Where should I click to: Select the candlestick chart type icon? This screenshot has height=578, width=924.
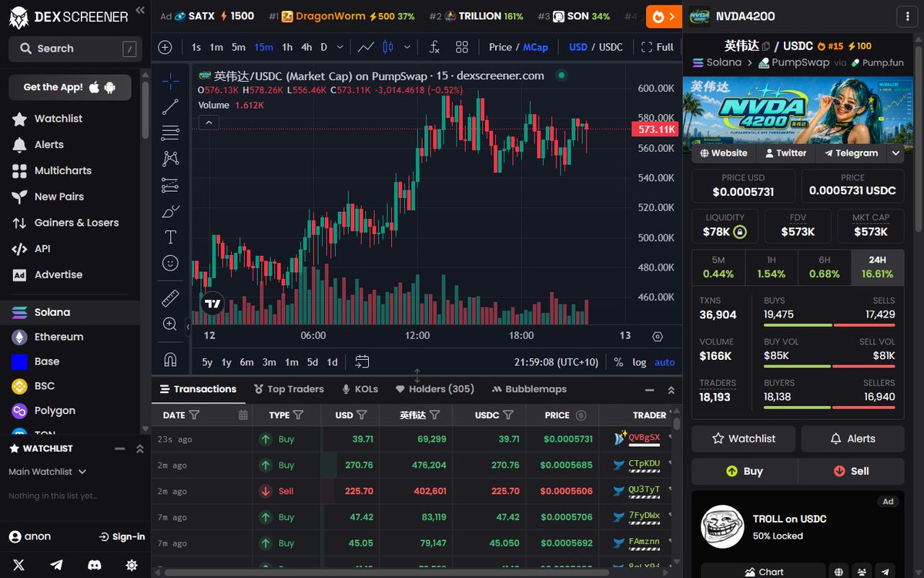click(387, 47)
